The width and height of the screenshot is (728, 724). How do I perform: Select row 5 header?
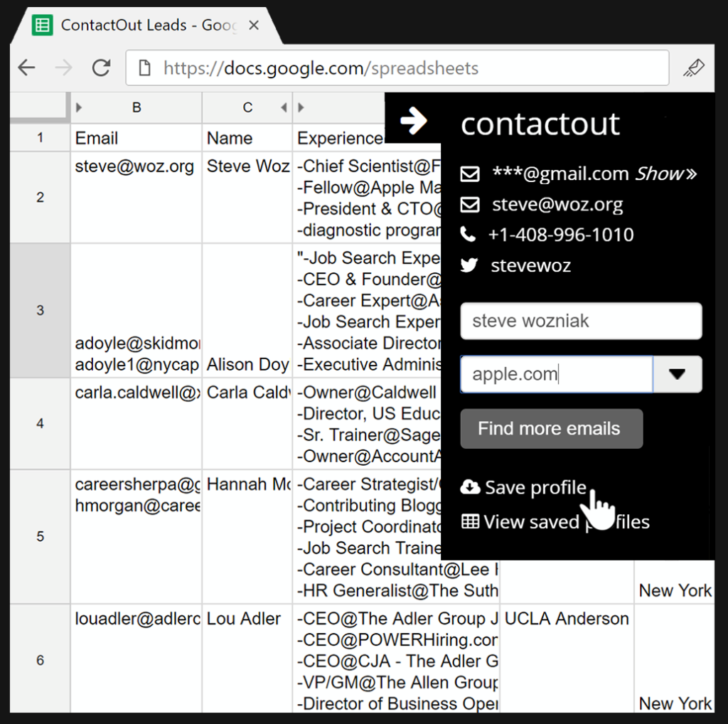(x=40, y=536)
